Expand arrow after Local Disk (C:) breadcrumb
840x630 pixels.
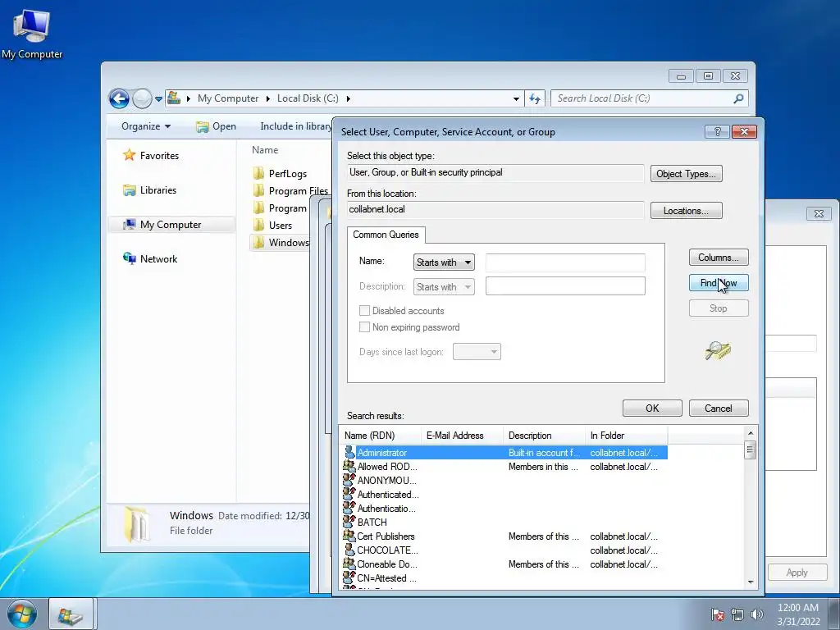348,98
